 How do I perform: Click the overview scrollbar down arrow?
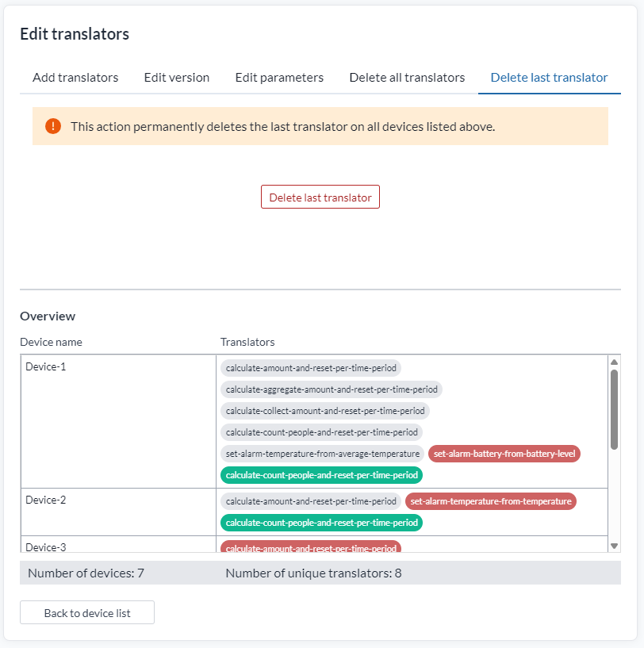pos(614,546)
